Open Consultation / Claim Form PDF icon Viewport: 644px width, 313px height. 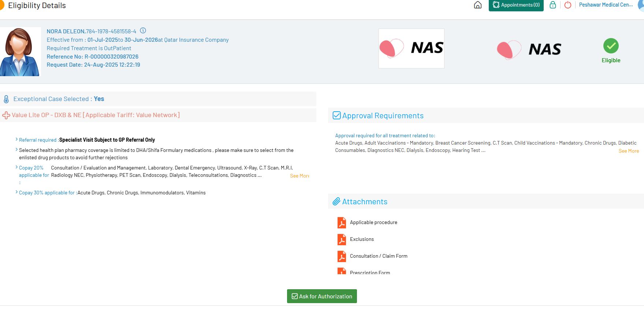(342, 256)
